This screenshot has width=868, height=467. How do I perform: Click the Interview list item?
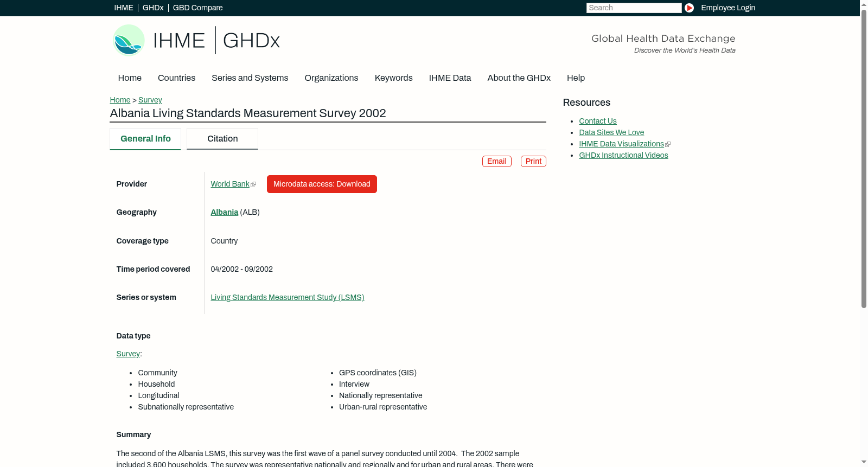click(x=354, y=384)
